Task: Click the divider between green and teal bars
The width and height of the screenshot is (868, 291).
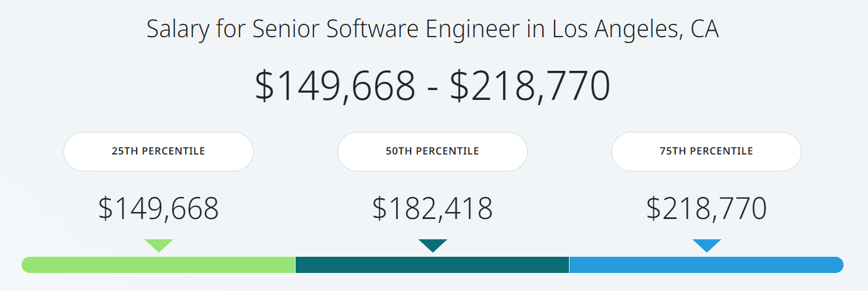Action: [x=296, y=265]
